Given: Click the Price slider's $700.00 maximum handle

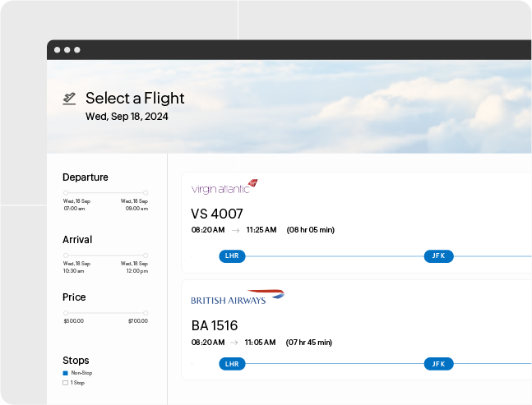Looking at the screenshot, I should click(x=146, y=313).
